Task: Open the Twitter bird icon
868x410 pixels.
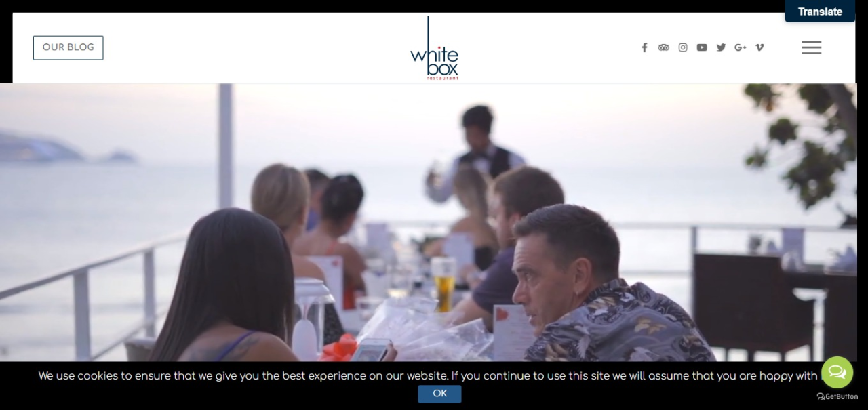Action: [x=721, y=47]
